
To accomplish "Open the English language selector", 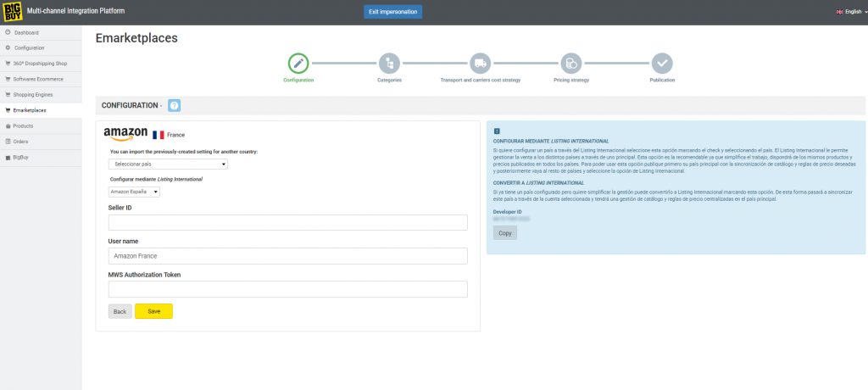I will (x=848, y=12).
